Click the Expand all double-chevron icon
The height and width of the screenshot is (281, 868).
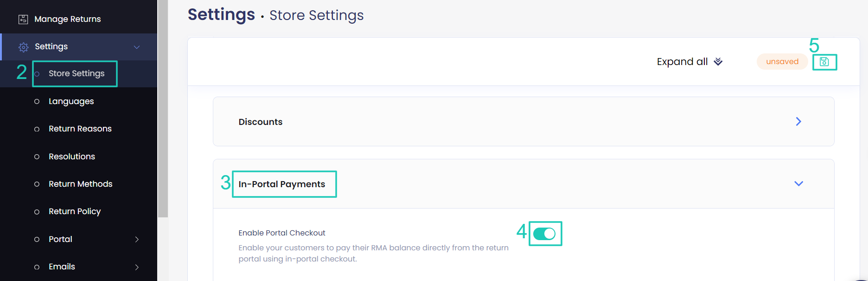[x=717, y=61]
